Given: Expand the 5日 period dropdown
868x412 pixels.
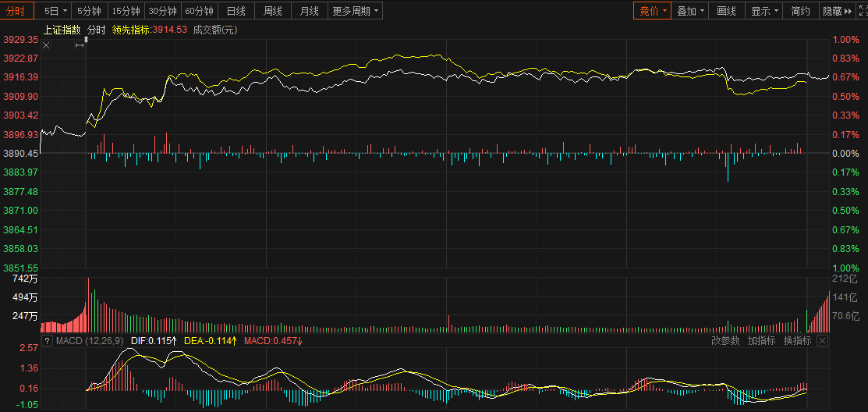Looking at the screenshot, I should tap(55, 11).
